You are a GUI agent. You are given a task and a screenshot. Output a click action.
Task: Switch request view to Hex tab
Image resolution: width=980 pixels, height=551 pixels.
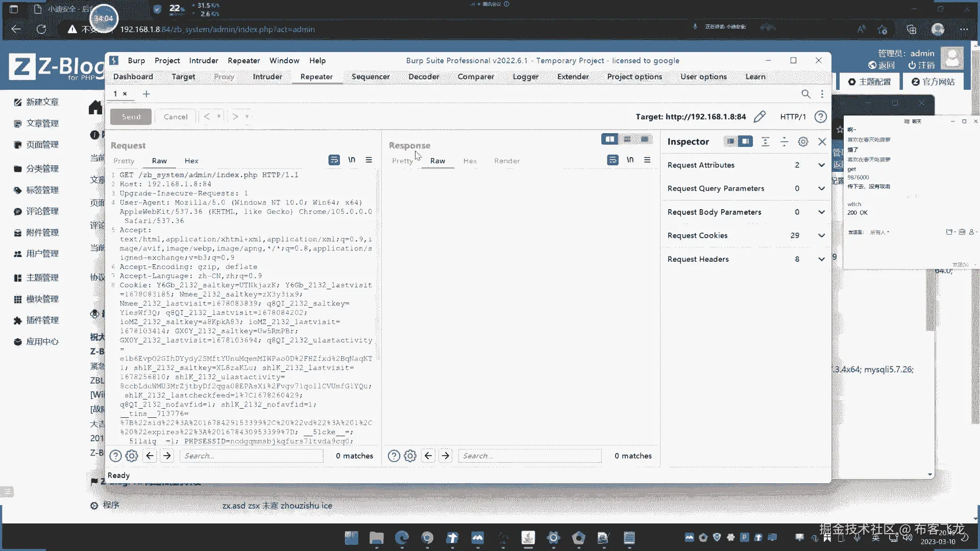[x=191, y=161]
